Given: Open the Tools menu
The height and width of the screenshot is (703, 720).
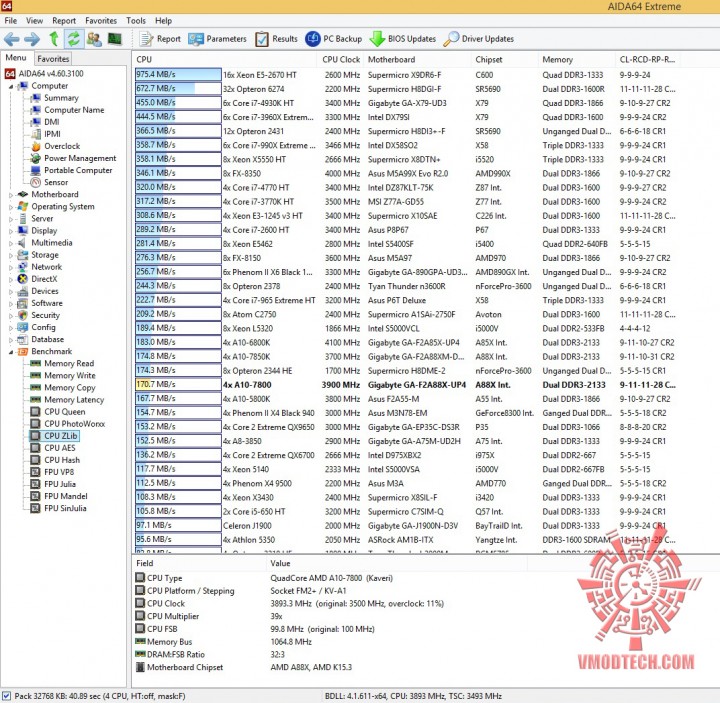Looking at the screenshot, I should tap(136, 21).
